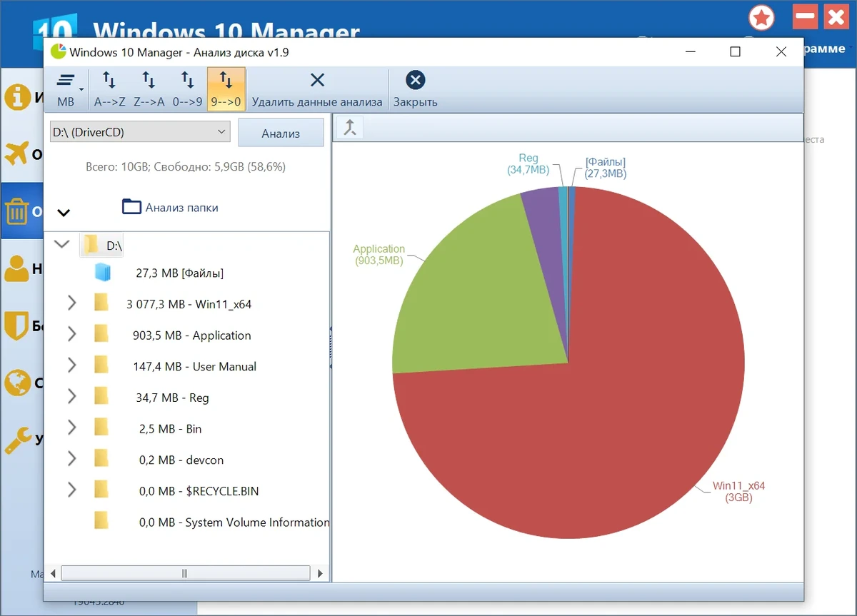Image resolution: width=857 pixels, height=616 pixels.
Task: Click the Анализ папки folder link
Action: coord(170,207)
